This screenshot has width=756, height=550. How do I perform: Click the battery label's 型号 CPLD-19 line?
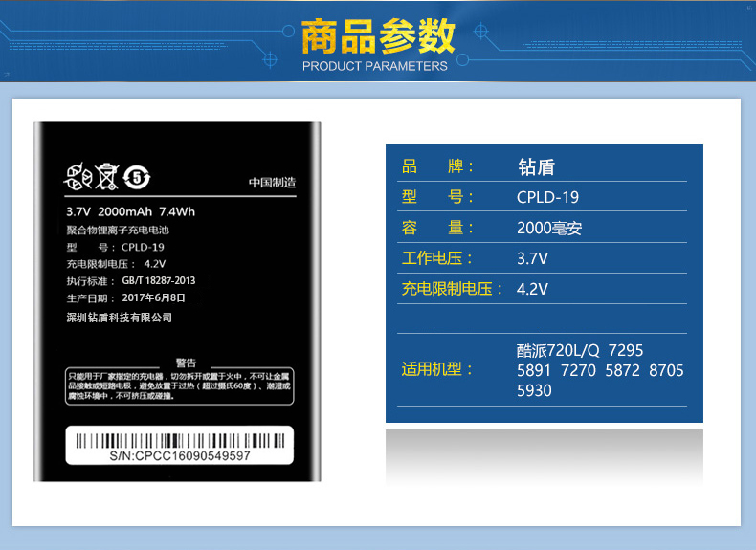[x=115, y=248]
